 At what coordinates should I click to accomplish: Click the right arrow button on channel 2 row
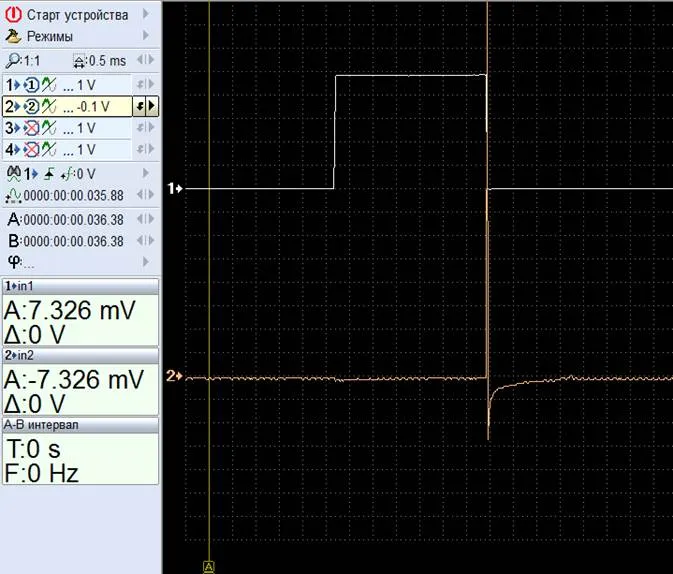pyautogui.click(x=152, y=106)
